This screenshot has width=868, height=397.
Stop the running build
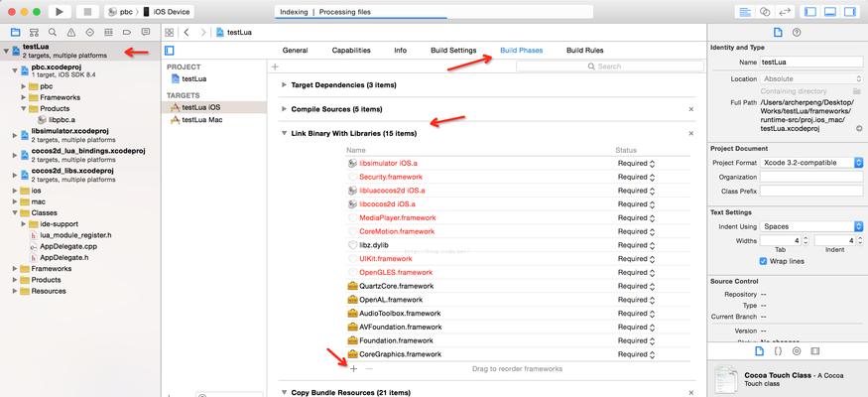pyautogui.click(x=87, y=12)
